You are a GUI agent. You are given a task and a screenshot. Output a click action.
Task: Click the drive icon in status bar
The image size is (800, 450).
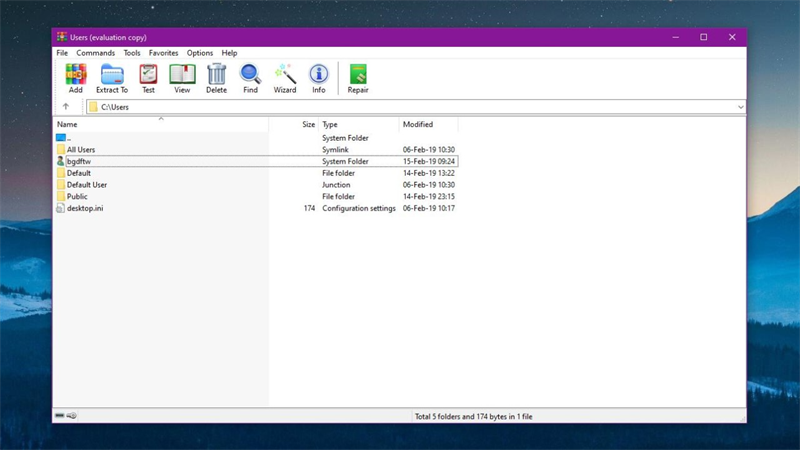pyautogui.click(x=60, y=415)
